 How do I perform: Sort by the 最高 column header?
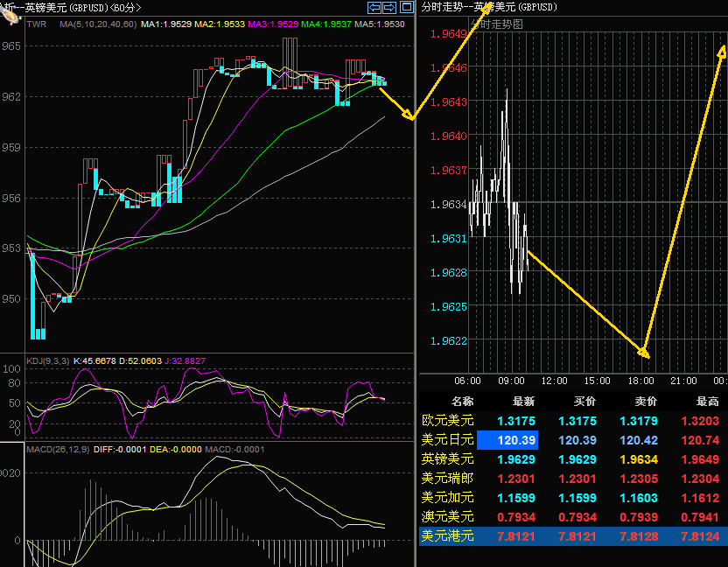[x=706, y=402]
